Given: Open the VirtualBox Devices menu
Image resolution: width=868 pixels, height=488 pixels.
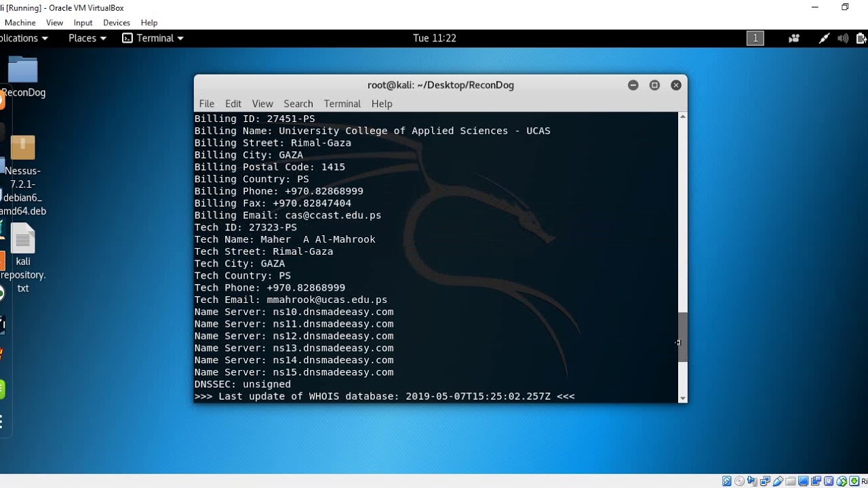Looking at the screenshot, I should 117,22.
